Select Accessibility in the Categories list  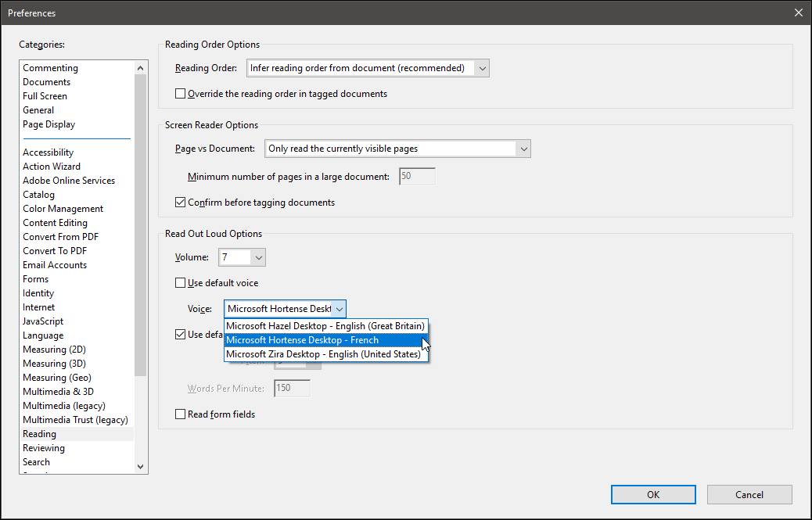tap(48, 152)
